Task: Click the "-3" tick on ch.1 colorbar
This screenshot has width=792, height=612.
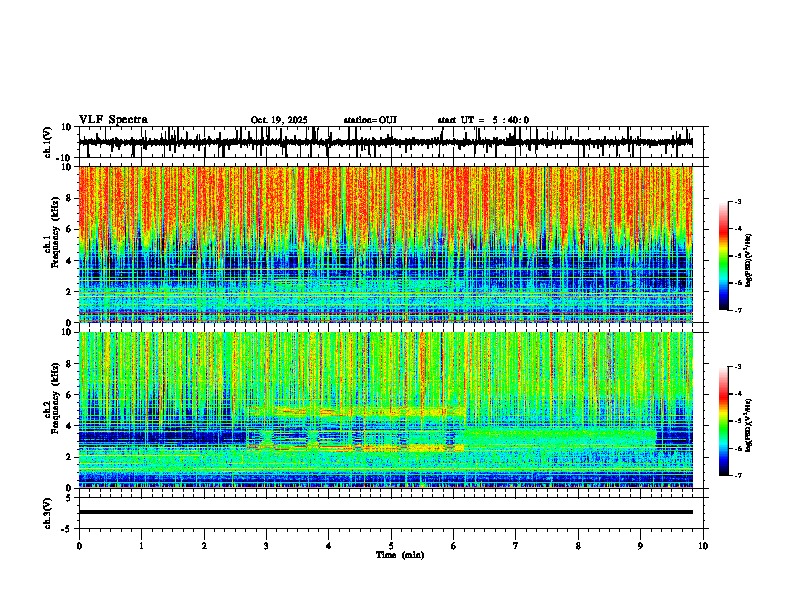Action: pos(738,202)
